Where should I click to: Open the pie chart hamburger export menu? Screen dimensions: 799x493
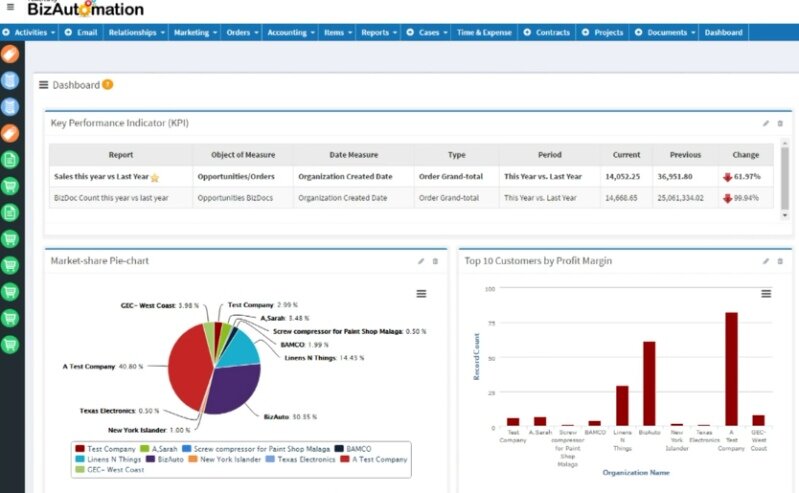[x=421, y=293]
